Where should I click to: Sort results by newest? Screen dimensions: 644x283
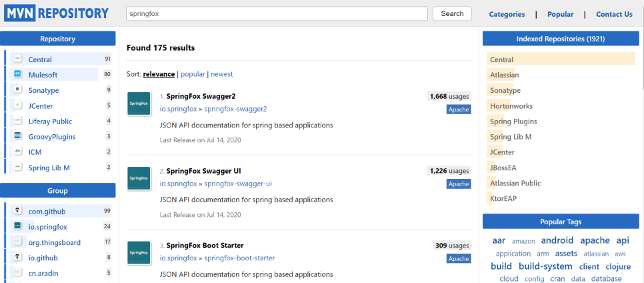coord(222,74)
